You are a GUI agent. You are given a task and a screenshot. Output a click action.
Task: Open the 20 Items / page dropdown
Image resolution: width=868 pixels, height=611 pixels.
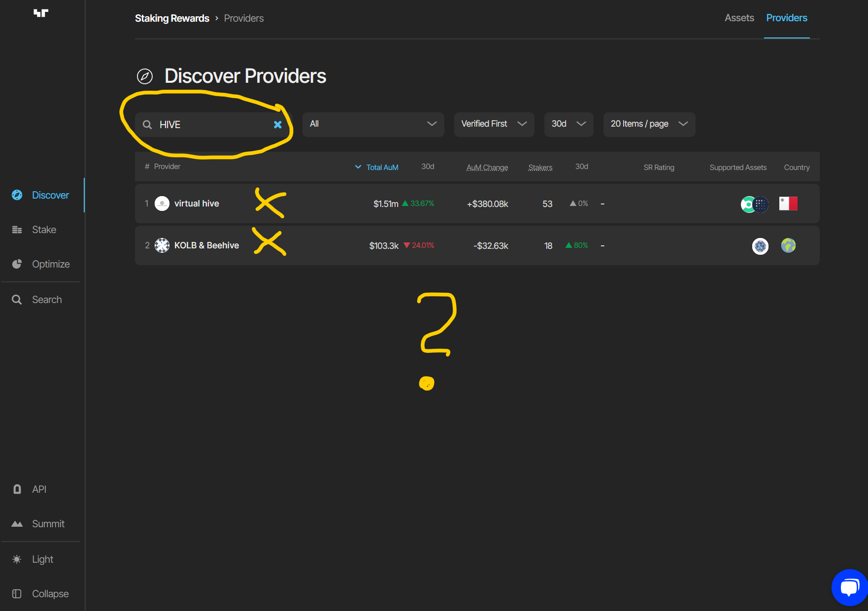click(649, 124)
